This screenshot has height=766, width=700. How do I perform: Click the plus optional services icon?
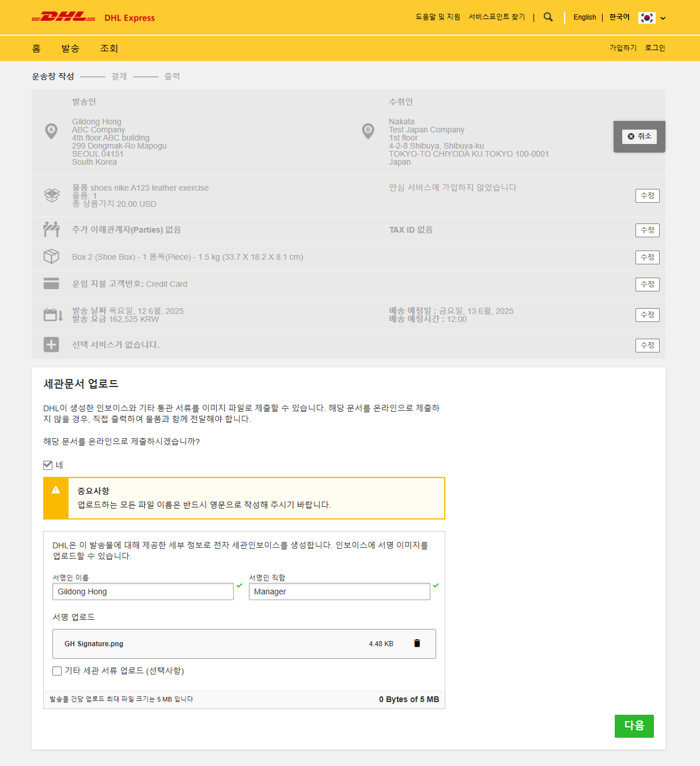[x=51, y=344]
